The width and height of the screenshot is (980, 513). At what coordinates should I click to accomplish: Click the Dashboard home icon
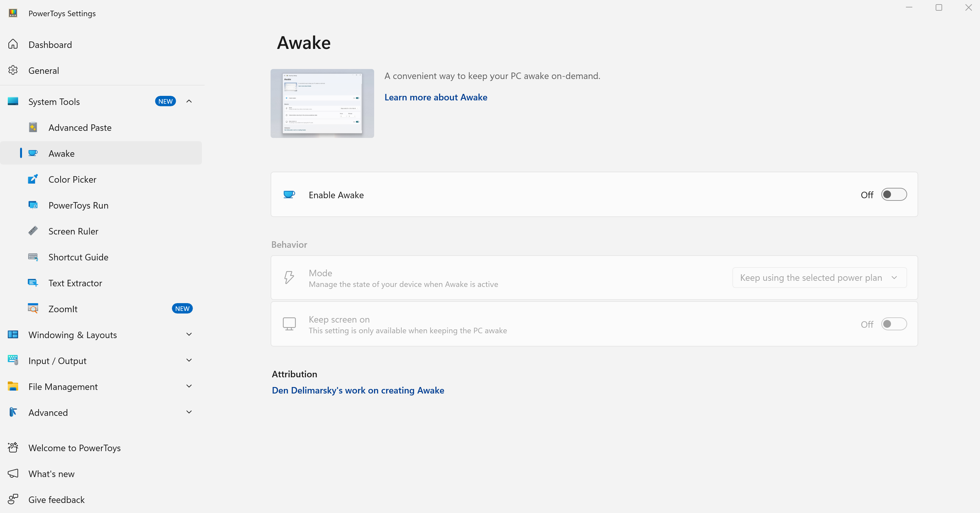[13, 44]
